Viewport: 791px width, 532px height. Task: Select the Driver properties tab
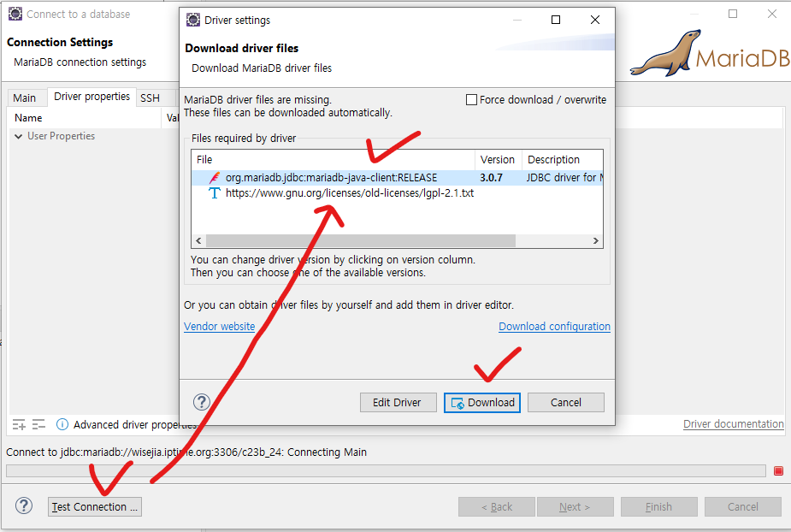(91, 97)
